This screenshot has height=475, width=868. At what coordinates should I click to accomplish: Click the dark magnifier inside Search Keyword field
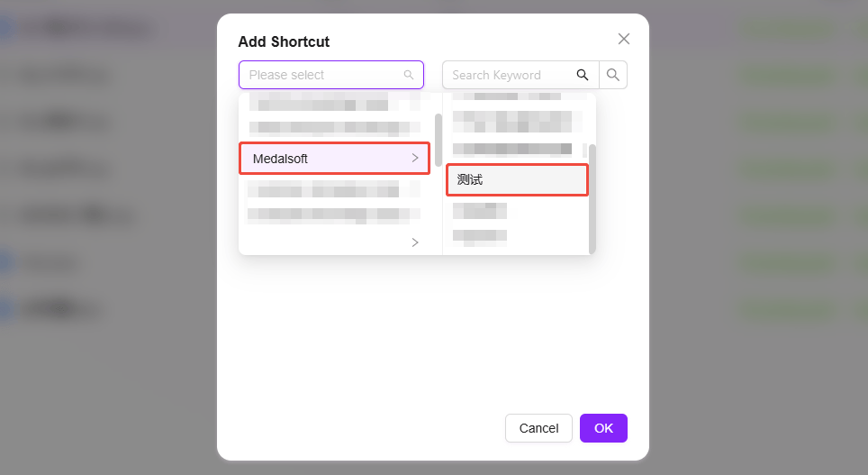pyautogui.click(x=583, y=75)
